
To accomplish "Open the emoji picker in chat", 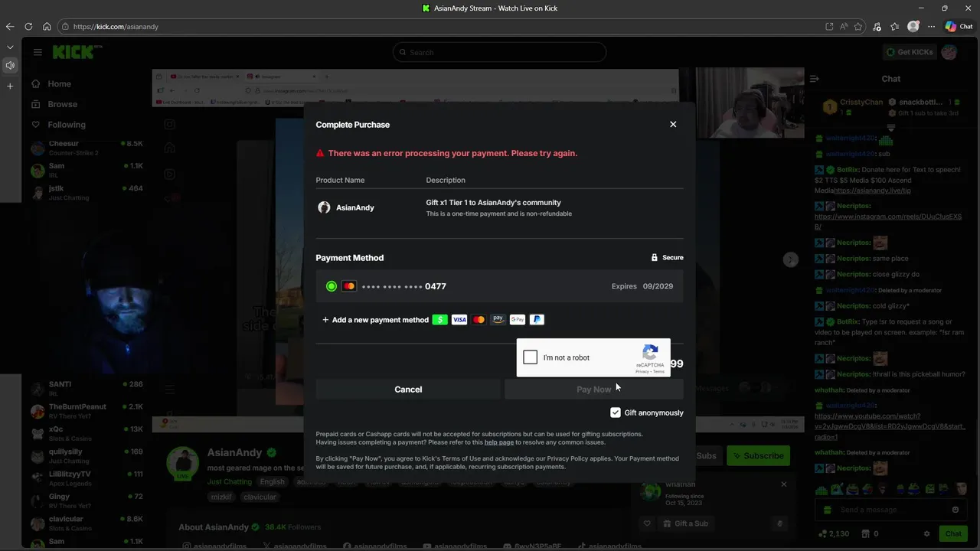I will (955, 510).
